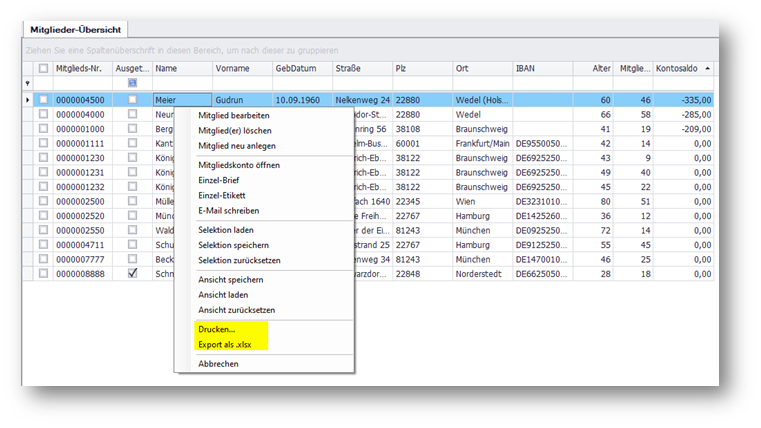The image size is (761, 428).
Task: Click 'Drucken...' in the context menu
Action: (x=217, y=329)
